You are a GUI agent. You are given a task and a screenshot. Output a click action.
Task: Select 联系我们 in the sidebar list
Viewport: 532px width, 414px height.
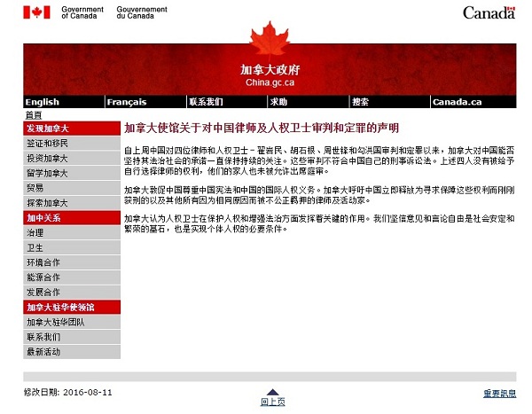coord(72,337)
